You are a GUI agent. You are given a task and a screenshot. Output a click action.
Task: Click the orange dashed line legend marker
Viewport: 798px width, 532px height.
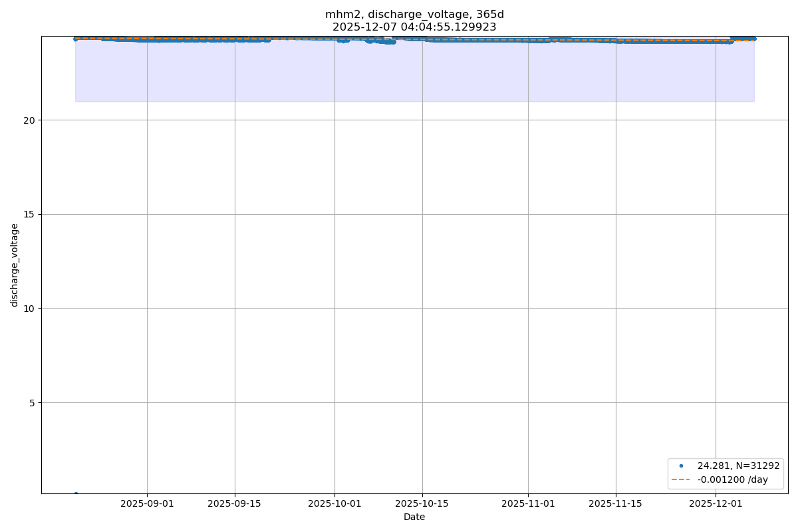[681, 479]
